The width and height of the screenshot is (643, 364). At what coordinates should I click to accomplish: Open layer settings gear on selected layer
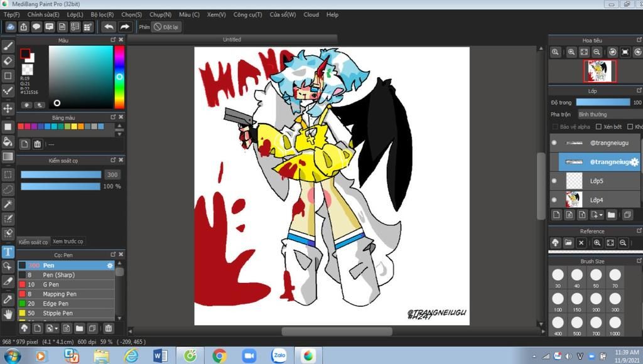[634, 162]
